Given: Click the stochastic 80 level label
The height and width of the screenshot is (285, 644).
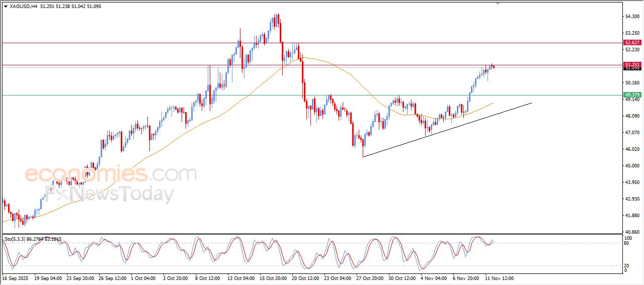Looking at the screenshot, I should coord(627,243).
